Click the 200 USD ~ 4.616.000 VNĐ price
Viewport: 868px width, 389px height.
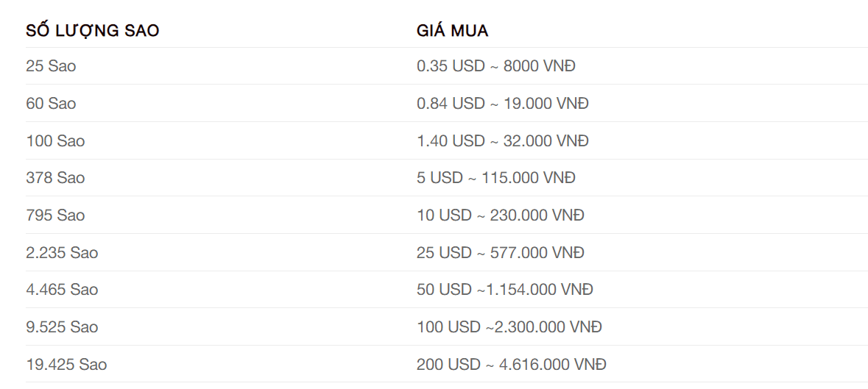click(512, 365)
